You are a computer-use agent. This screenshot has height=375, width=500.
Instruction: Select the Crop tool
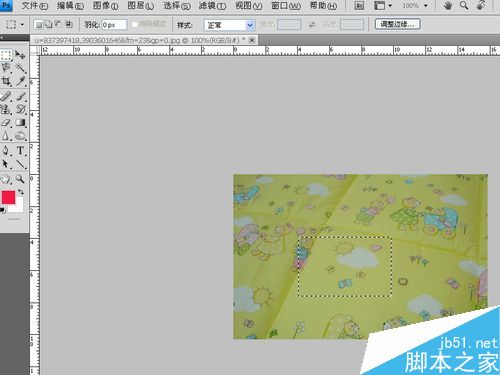[6, 81]
